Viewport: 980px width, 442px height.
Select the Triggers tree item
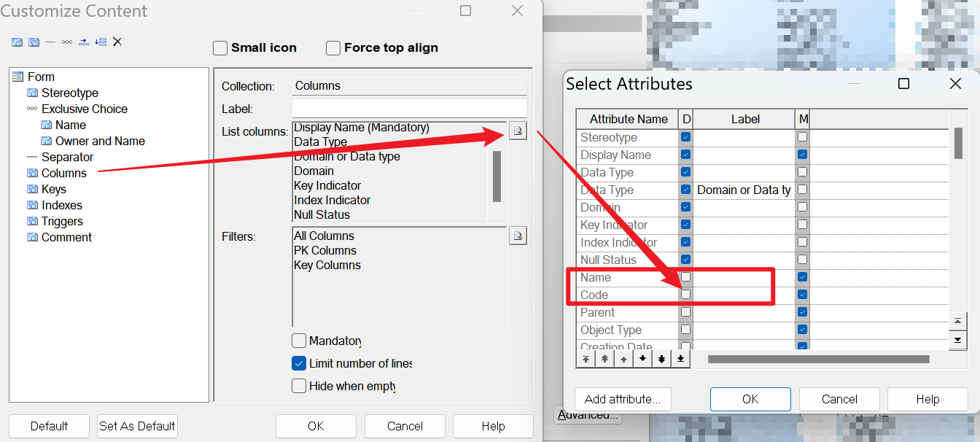pyautogui.click(x=62, y=221)
